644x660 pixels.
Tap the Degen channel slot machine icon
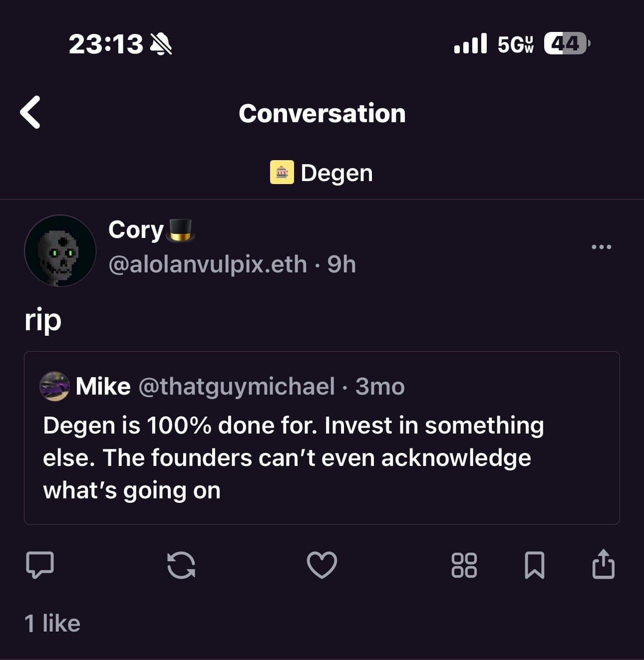click(x=282, y=173)
